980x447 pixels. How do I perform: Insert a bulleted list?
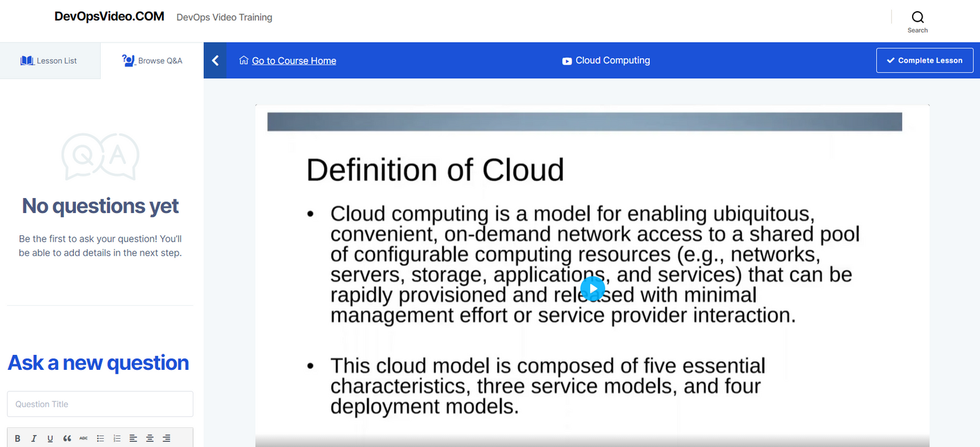pyautogui.click(x=101, y=439)
